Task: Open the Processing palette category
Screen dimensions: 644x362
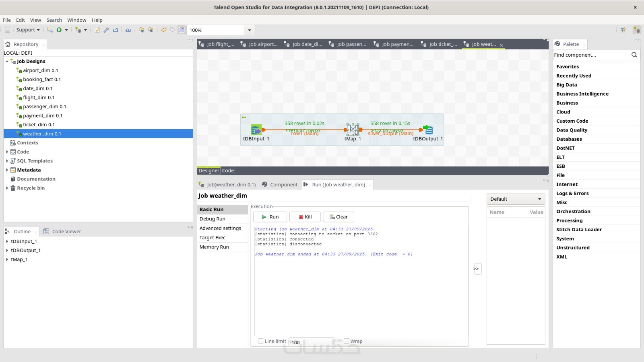Action: tap(570, 221)
